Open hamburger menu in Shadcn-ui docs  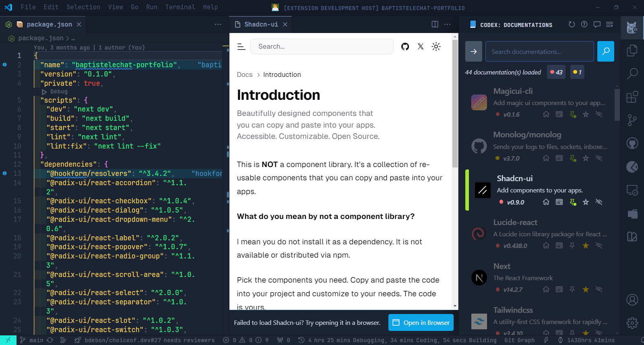(x=241, y=47)
